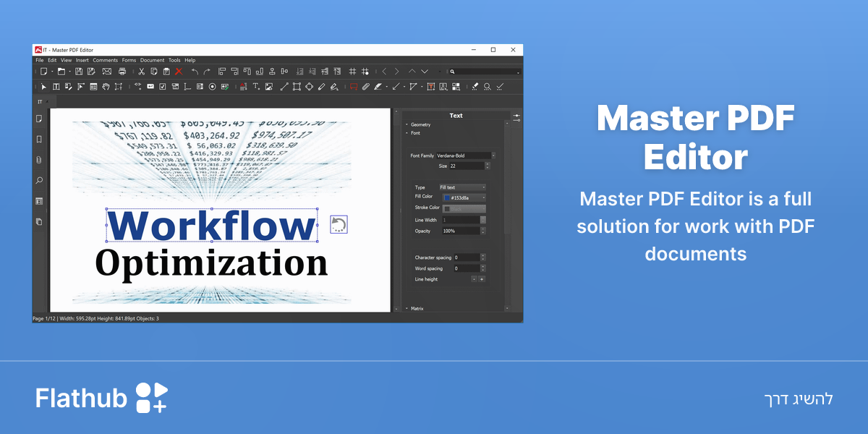Open the Edit menu
Image resolution: width=868 pixels, height=434 pixels.
coord(52,60)
